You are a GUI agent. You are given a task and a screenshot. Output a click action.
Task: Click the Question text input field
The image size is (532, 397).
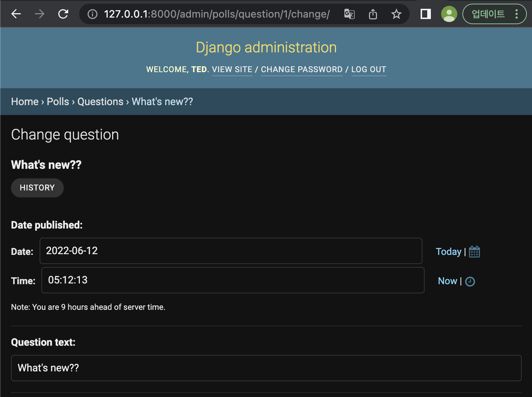click(x=266, y=368)
